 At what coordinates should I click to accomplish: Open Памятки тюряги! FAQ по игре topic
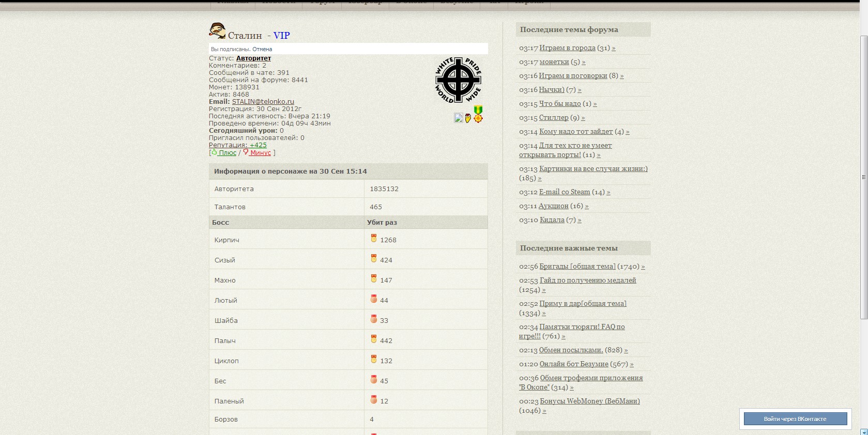click(x=572, y=331)
